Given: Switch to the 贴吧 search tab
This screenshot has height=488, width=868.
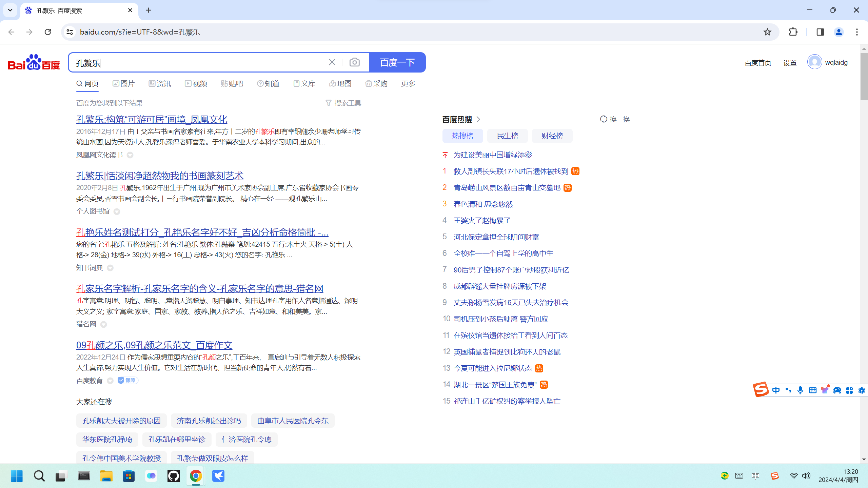Looking at the screenshot, I should [x=232, y=84].
